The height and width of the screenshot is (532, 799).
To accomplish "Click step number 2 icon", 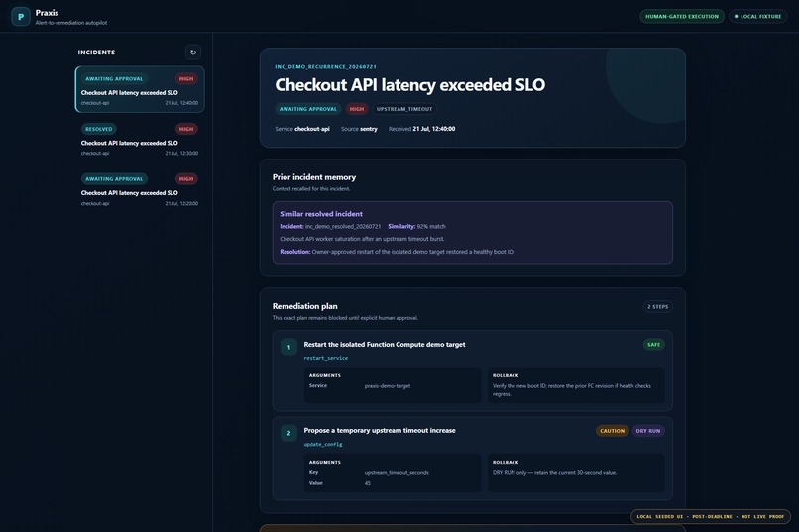I will (288, 433).
